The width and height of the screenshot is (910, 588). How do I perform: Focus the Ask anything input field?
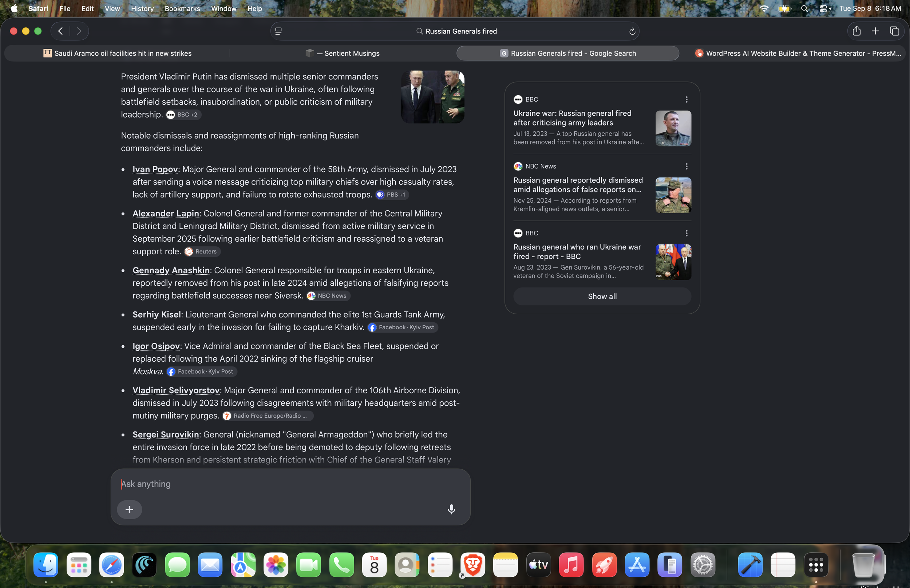(290, 484)
